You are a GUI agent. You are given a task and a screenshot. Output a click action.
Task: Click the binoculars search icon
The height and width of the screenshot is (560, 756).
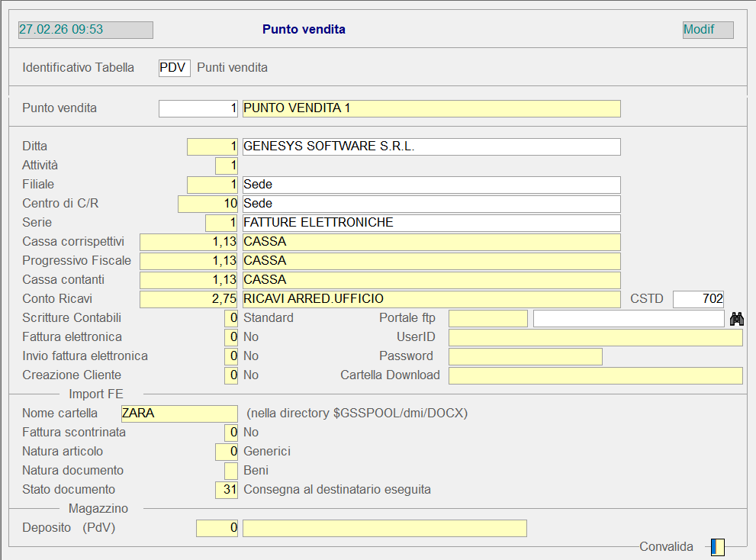point(736,319)
